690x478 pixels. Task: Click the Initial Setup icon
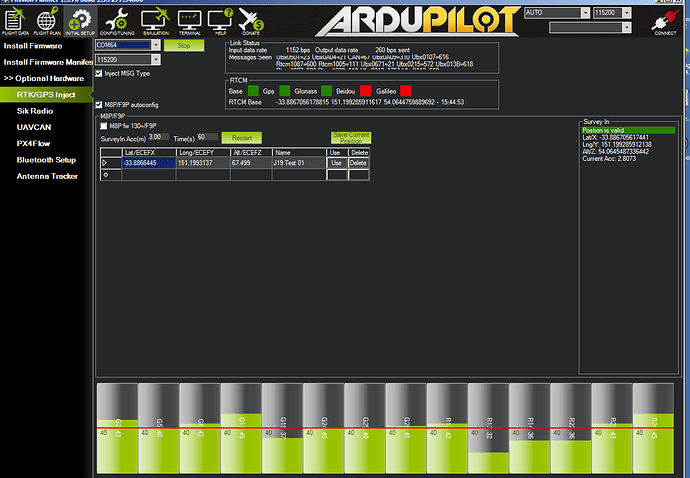tap(80, 20)
